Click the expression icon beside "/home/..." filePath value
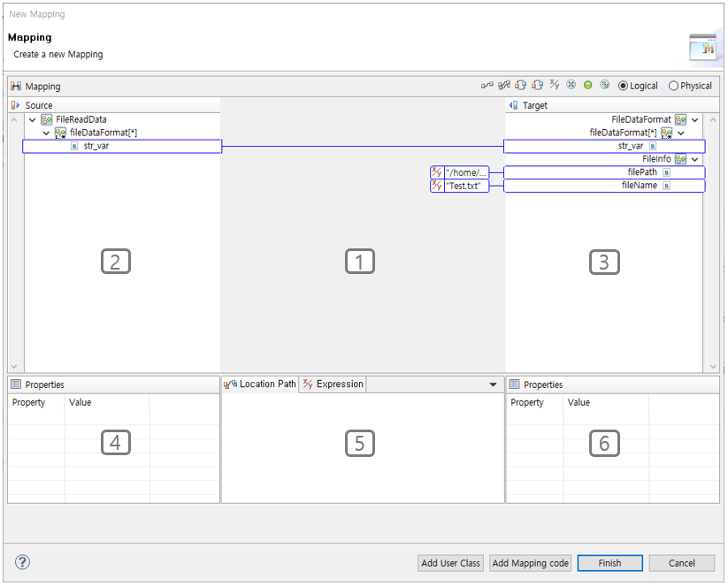Image resolution: width=728 pixels, height=586 pixels. click(x=436, y=172)
